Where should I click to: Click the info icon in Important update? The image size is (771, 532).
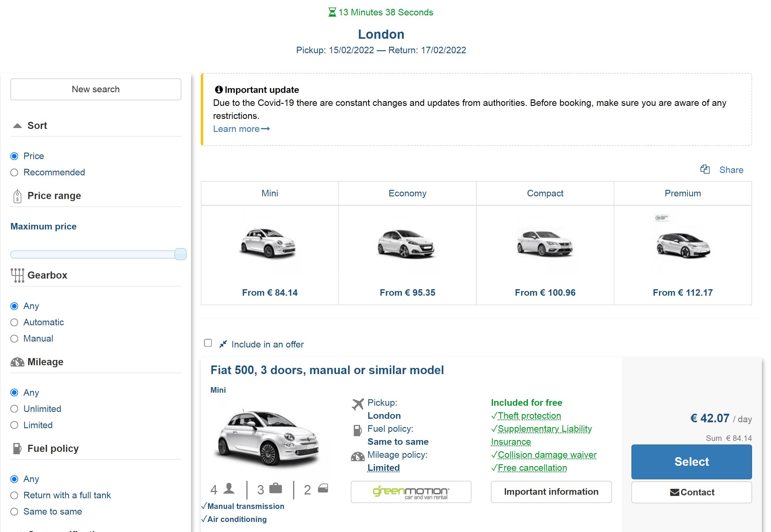pyautogui.click(x=219, y=90)
